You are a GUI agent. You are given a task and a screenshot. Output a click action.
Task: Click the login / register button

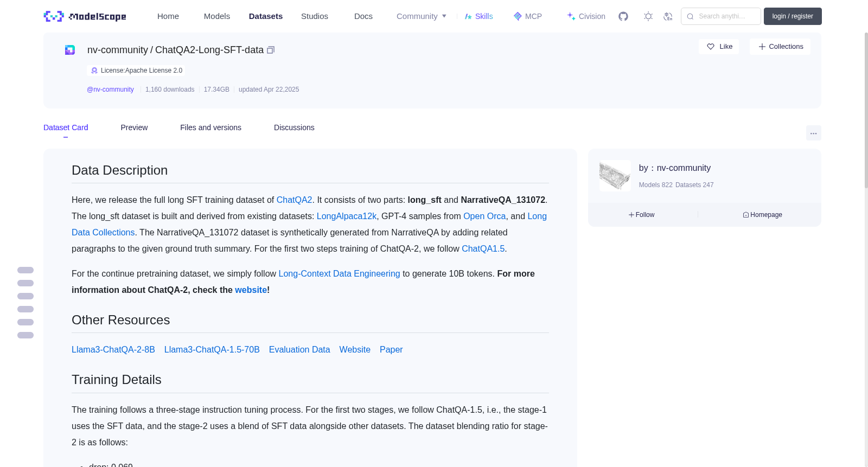793,16
